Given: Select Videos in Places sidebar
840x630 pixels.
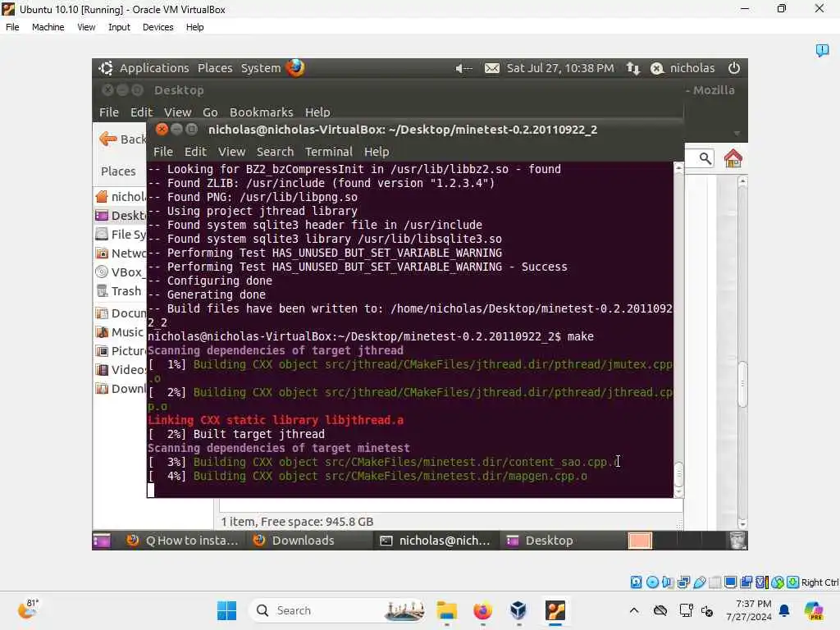Looking at the screenshot, I should 121,370.
